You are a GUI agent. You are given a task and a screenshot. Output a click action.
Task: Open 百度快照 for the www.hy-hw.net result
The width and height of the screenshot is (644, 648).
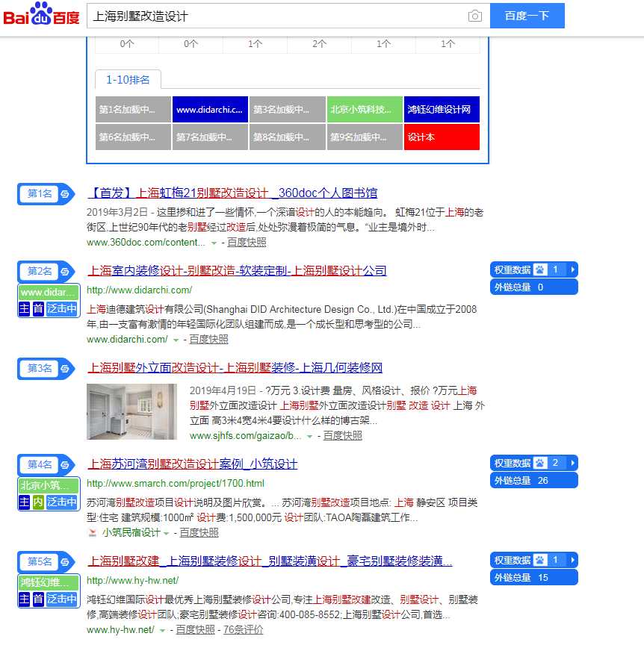coord(195,630)
